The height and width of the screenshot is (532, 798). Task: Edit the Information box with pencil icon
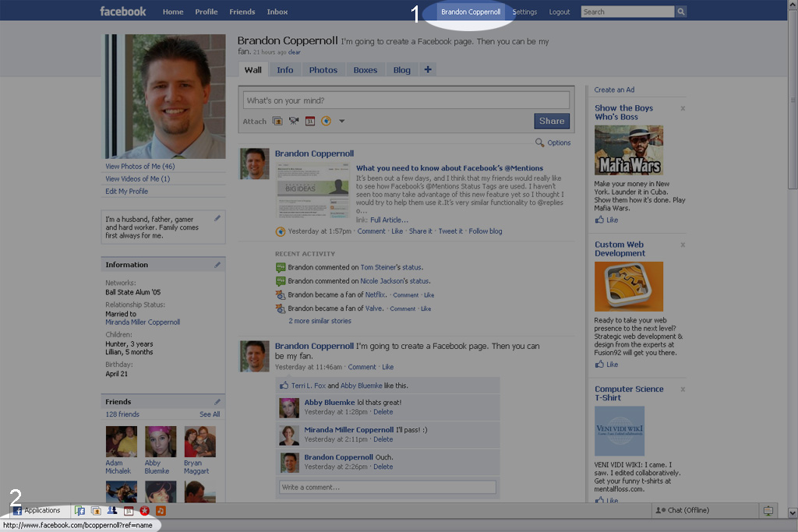point(217,265)
